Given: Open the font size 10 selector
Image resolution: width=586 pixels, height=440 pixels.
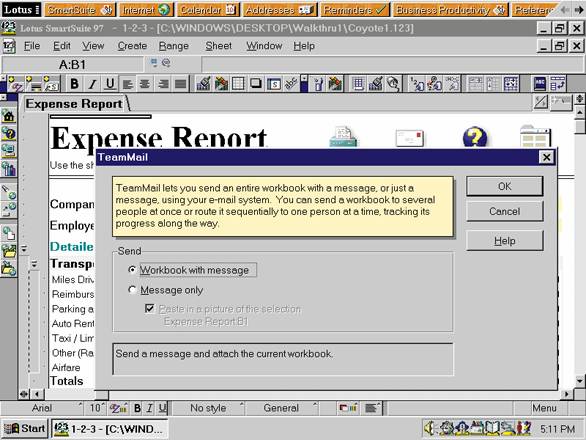Looking at the screenshot, I should (x=96, y=408).
